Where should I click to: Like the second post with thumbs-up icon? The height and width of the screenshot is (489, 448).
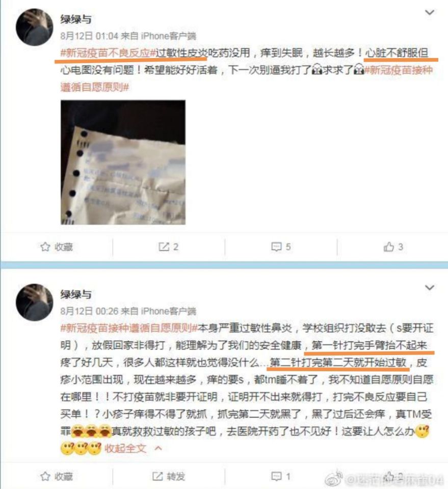389,476
